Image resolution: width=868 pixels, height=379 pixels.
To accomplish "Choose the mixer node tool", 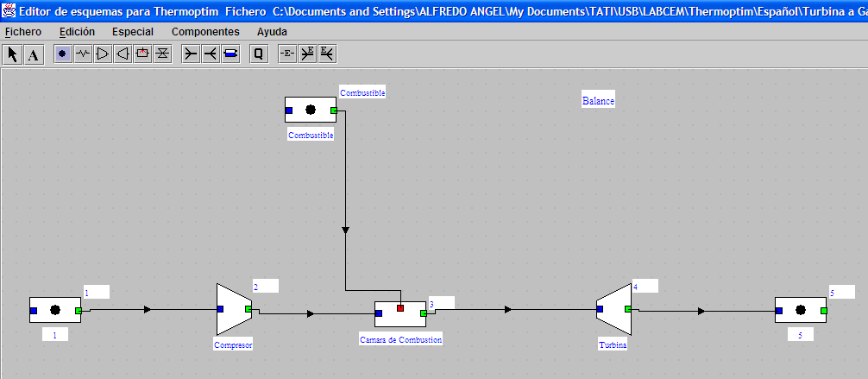I will pyautogui.click(x=191, y=54).
